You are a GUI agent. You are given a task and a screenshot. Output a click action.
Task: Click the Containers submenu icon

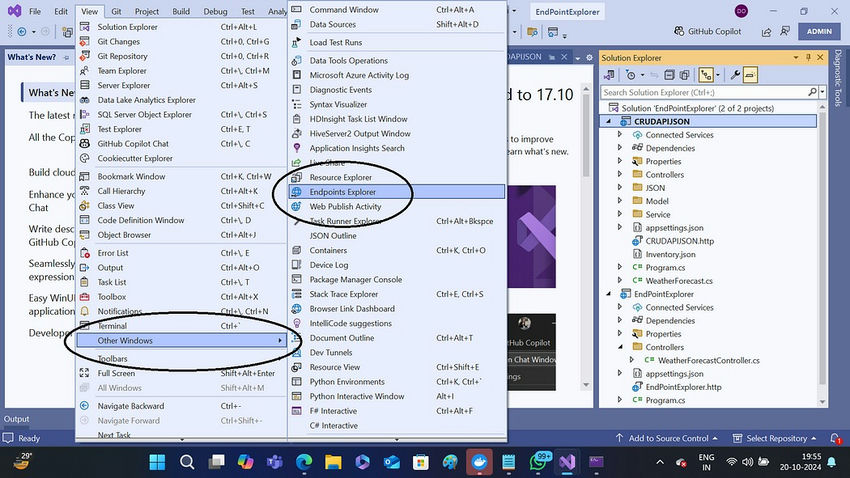(297, 250)
